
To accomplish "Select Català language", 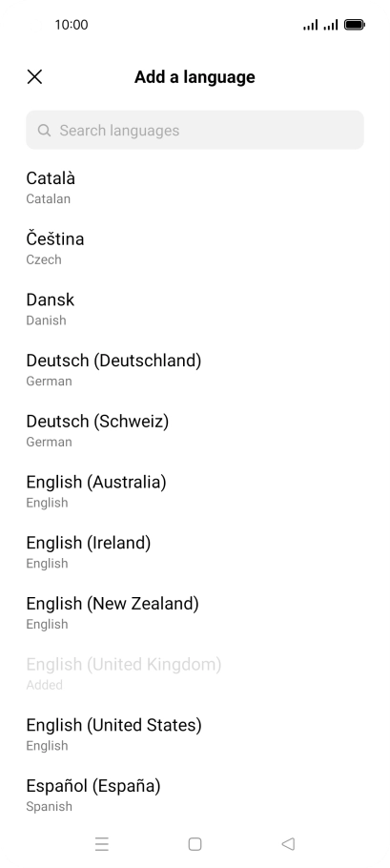I will (195, 188).
